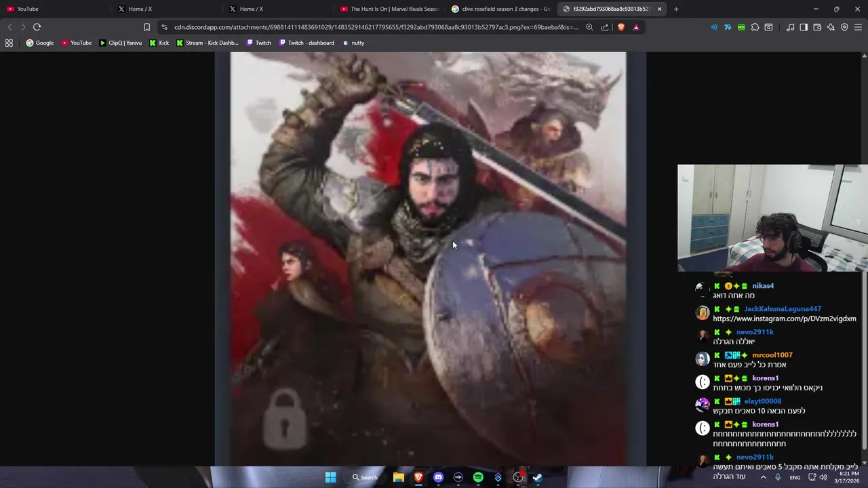Reload the current page
The image size is (868, 488).
point(37,27)
